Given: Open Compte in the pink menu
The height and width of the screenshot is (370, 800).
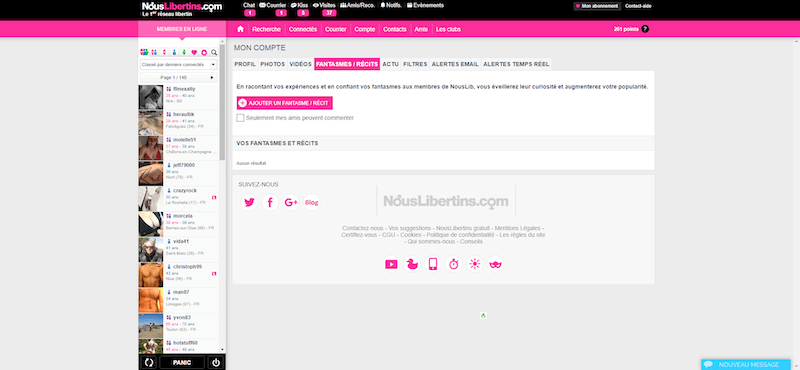Looking at the screenshot, I should click(x=365, y=29).
